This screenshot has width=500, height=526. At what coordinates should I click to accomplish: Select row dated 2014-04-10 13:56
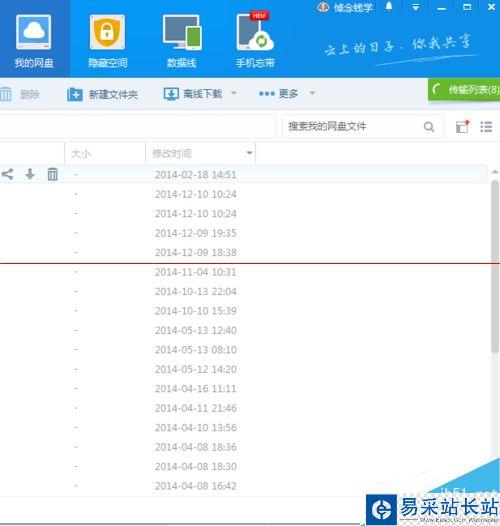[x=244, y=427]
